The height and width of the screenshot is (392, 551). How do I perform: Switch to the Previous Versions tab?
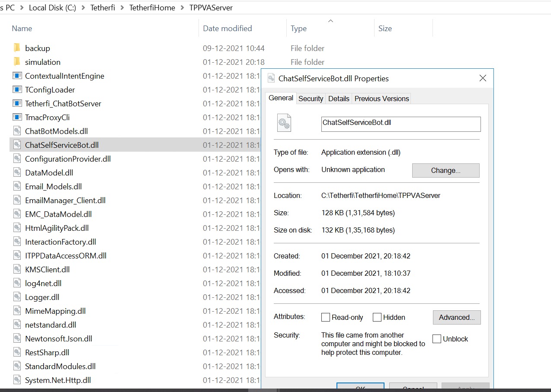click(381, 99)
